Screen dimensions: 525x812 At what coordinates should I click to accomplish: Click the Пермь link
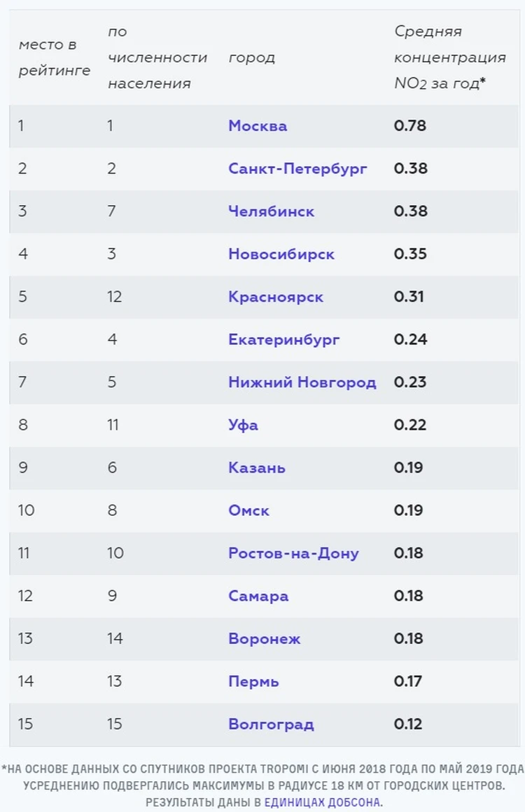point(253,681)
